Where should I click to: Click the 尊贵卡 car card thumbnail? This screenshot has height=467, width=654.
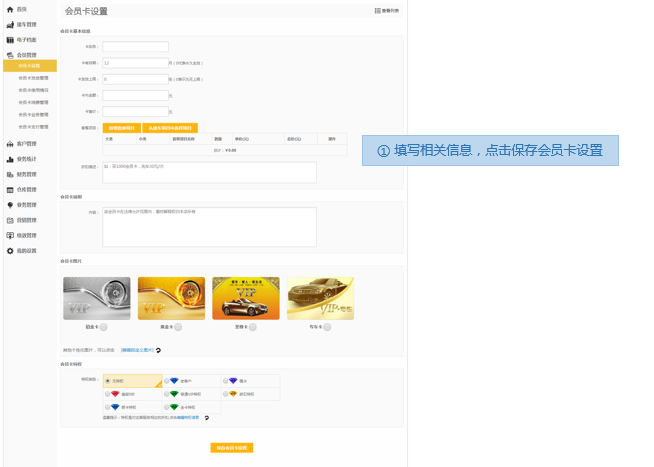click(246, 298)
